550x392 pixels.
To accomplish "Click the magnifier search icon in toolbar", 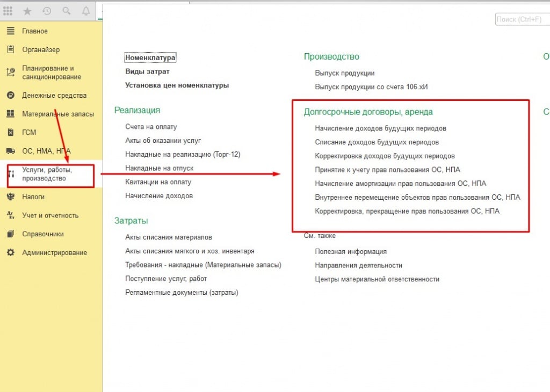I will pos(67,11).
